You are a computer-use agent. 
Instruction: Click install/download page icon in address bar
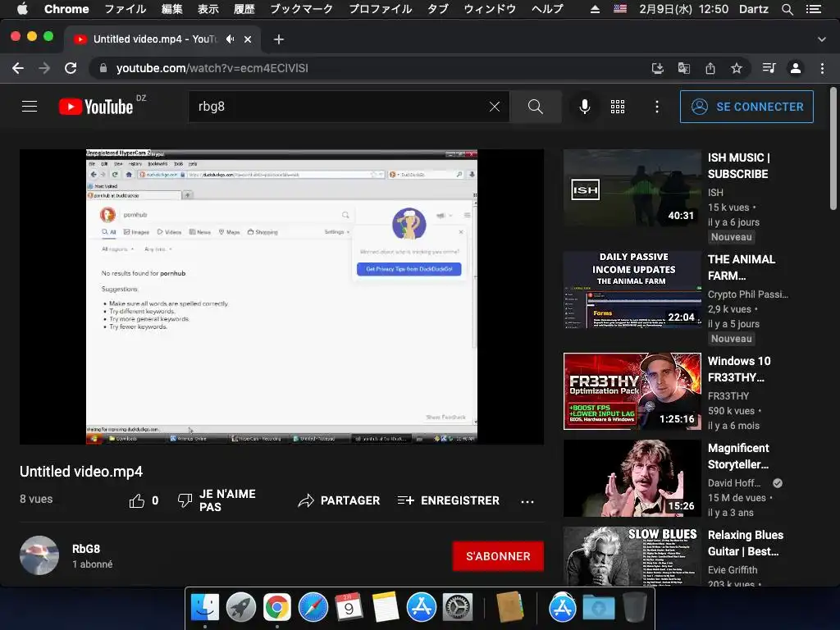click(657, 68)
